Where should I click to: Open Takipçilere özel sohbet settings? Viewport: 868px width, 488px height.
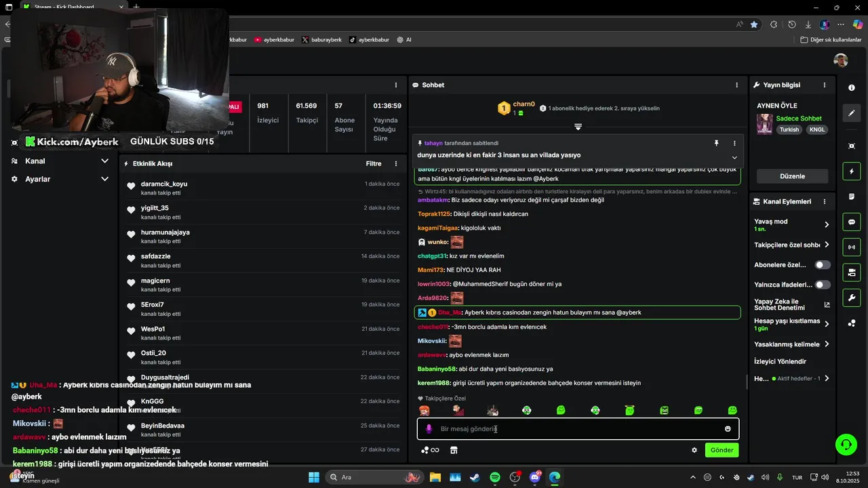click(792, 245)
